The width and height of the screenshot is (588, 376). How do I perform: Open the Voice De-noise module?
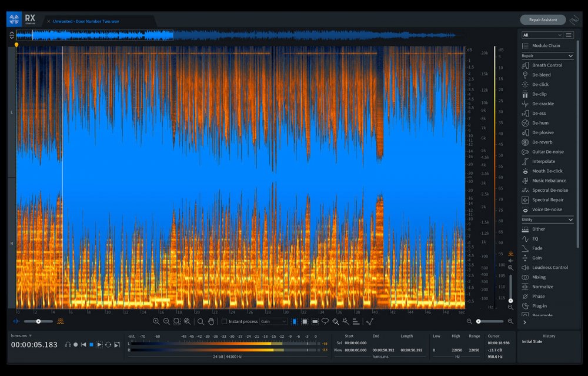542,209
